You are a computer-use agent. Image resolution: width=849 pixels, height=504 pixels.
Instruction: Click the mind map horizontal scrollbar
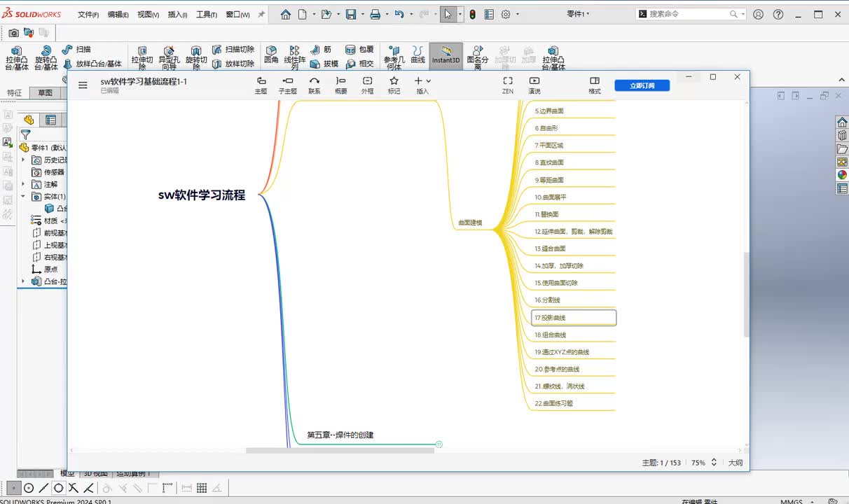340,450
